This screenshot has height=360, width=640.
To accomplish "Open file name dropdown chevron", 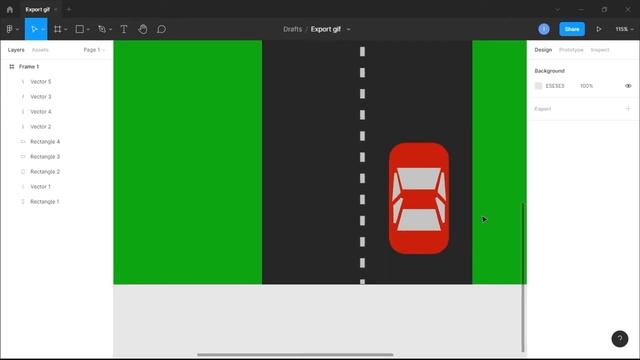I will point(348,29).
